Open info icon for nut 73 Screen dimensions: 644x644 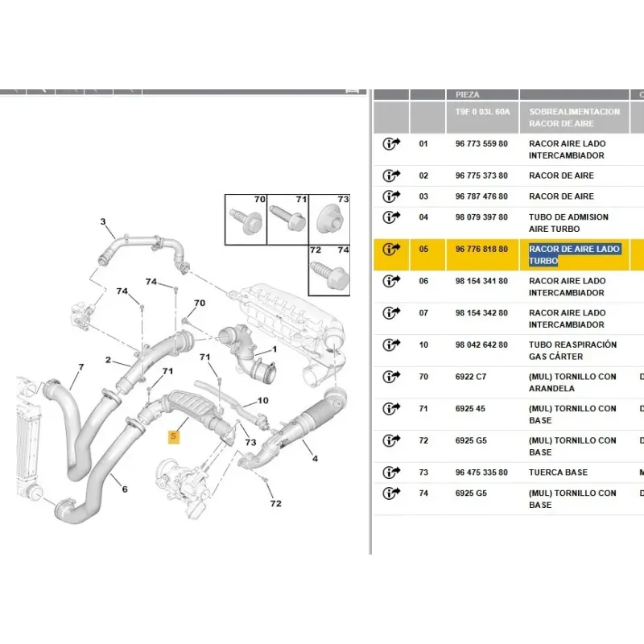point(391,473)
